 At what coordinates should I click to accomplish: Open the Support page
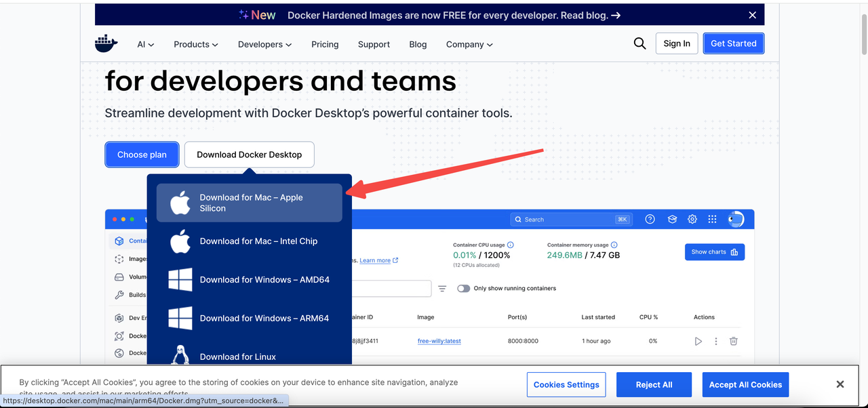click(374, 44)
